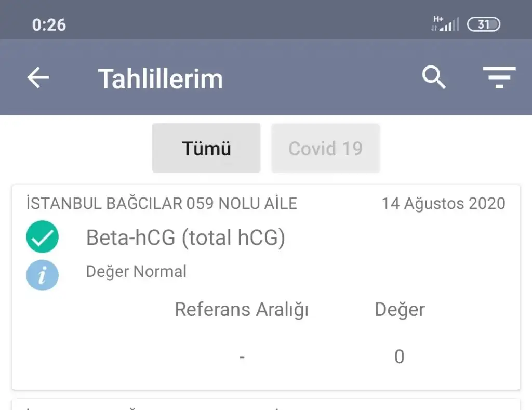
Task: Tap the partially visible next result card
Action: [266, 404]
